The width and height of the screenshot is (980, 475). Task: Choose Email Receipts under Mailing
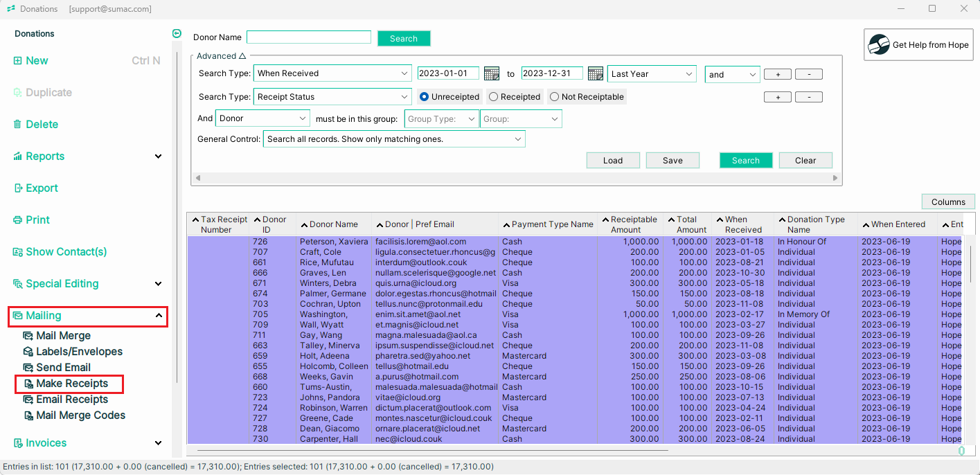[72, 400]
